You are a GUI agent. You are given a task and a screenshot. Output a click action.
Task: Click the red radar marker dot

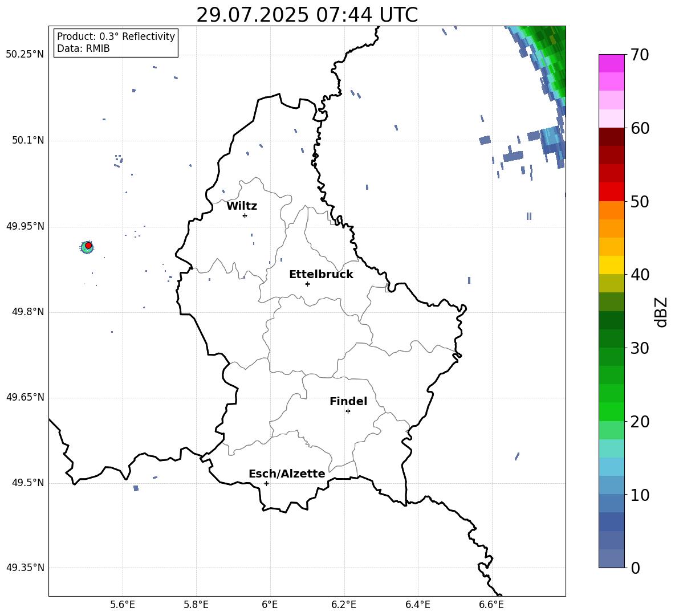[88, 246]
